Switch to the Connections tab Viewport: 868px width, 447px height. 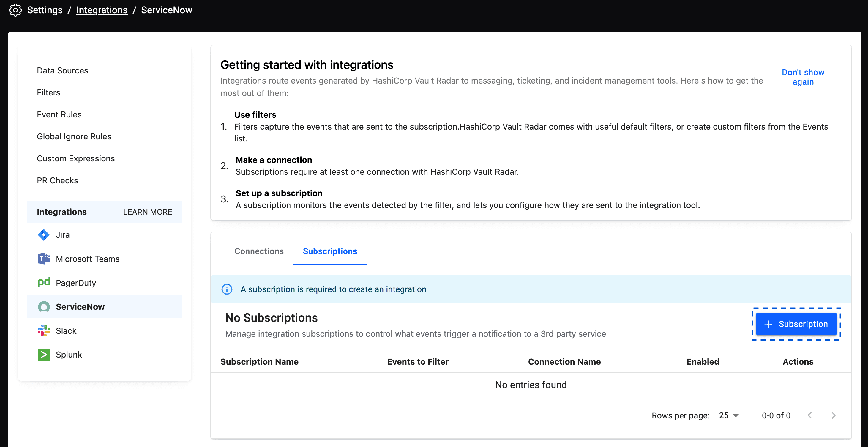(258, 251)
